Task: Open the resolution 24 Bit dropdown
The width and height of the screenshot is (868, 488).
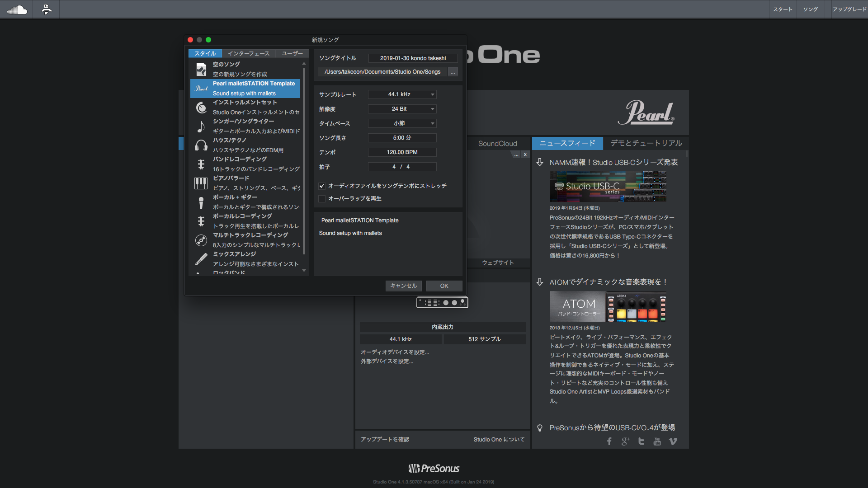Action: click(x=402, y=109)
